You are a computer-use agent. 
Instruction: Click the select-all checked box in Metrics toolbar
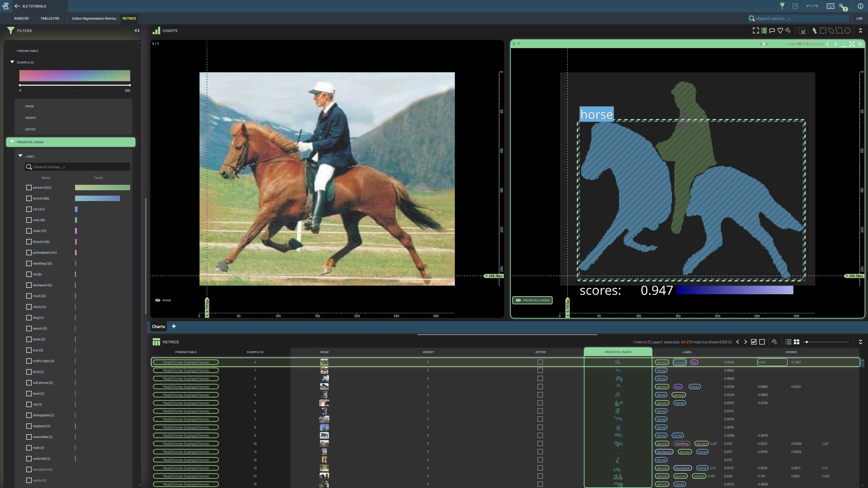click(x=754, y=342)
